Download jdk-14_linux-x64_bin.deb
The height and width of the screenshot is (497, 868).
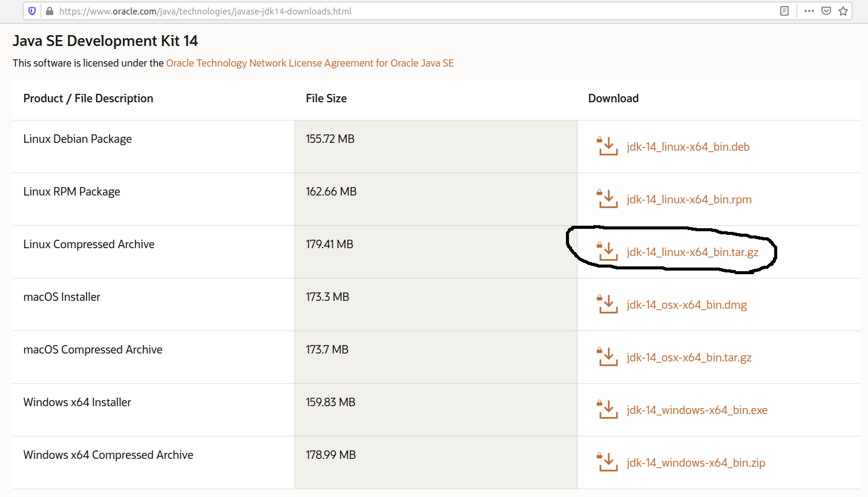(688, 147)
